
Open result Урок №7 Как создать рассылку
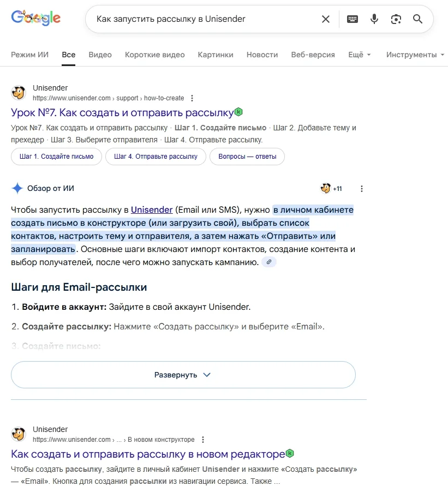pos(122,113)
